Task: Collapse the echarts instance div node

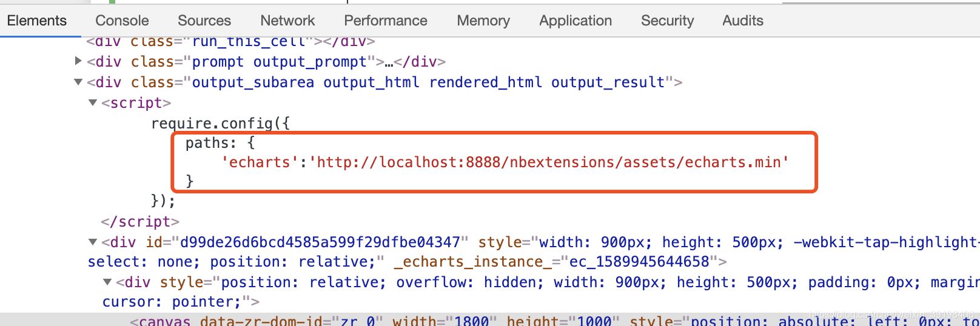Action: (x=93, y=242)
